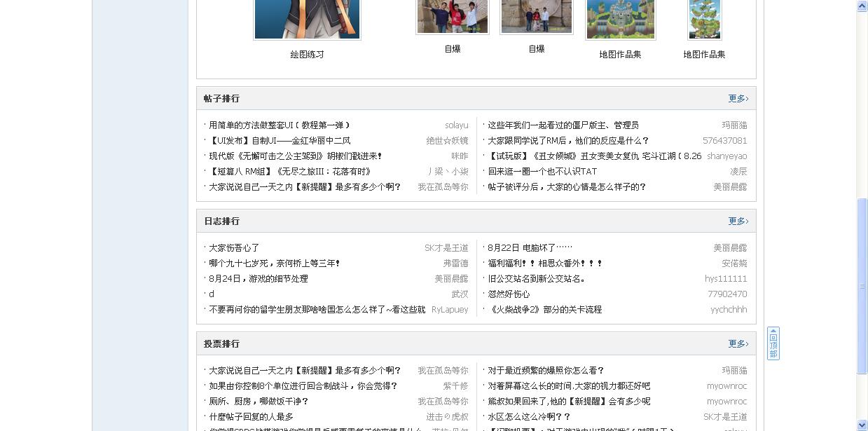Click 更多 in the 日志排行 header
Image resolution: width=868 pixels, height=431 pixels.
coord(738,221)
